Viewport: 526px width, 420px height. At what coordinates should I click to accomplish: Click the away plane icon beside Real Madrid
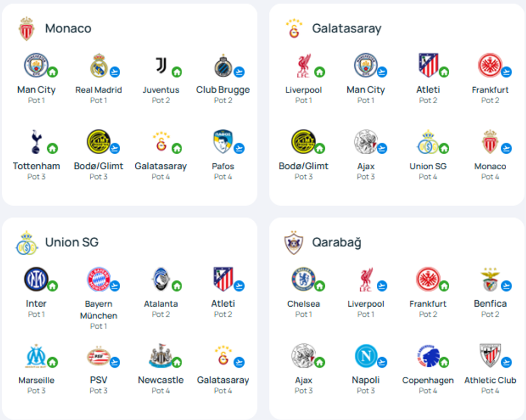pos(114,72)
